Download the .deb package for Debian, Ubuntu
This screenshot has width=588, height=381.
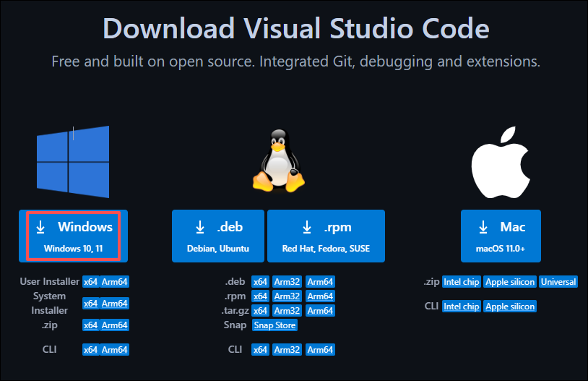tap(217, 236)
